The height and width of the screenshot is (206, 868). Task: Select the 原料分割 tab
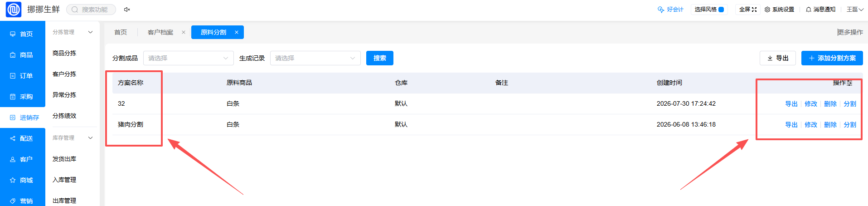click(x=213, y=32)
